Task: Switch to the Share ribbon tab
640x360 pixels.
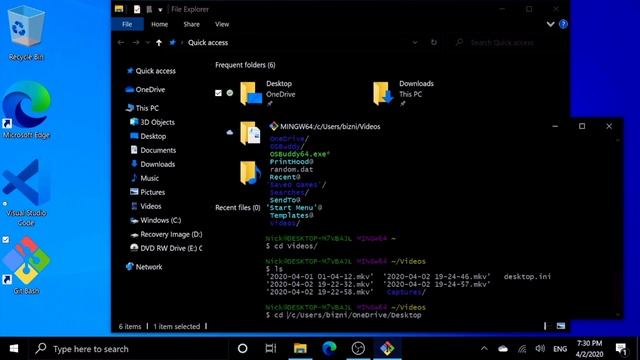Action: point(191,24)
